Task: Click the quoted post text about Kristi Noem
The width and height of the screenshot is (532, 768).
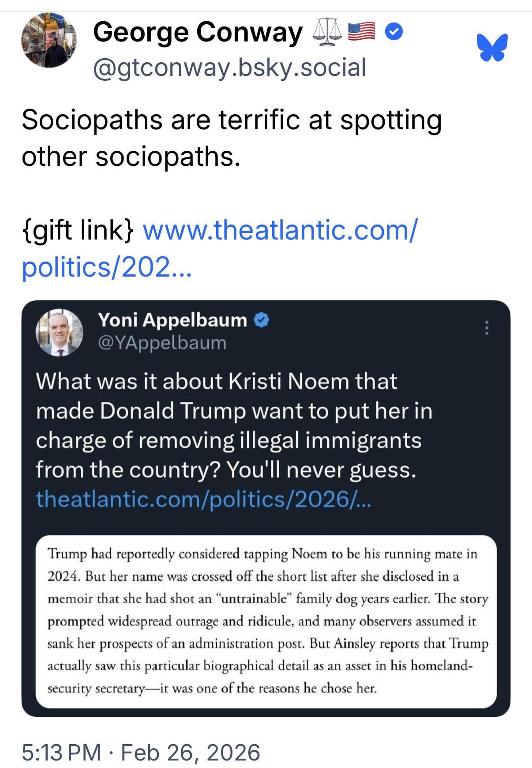Action: (234, 425)
